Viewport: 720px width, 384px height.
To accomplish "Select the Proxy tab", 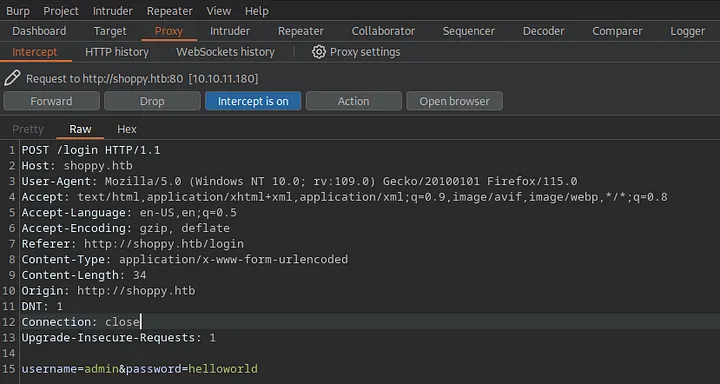I will (x=169, y=31).
